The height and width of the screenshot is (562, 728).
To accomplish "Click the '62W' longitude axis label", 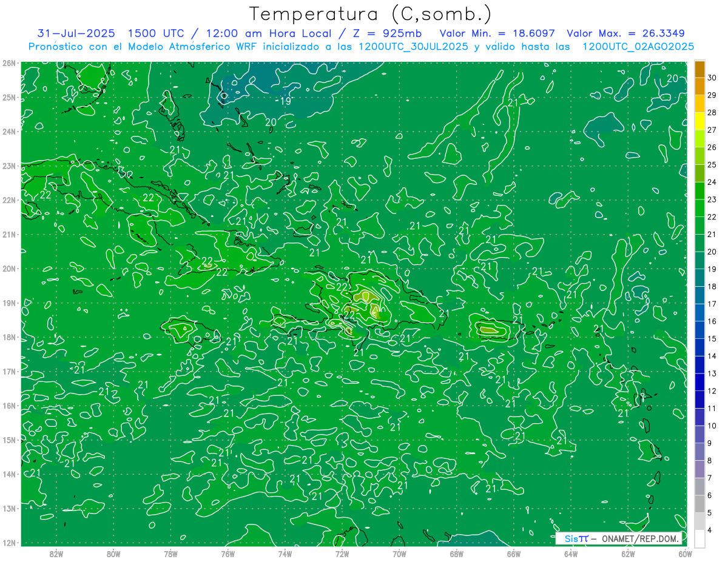I will 629,554.
